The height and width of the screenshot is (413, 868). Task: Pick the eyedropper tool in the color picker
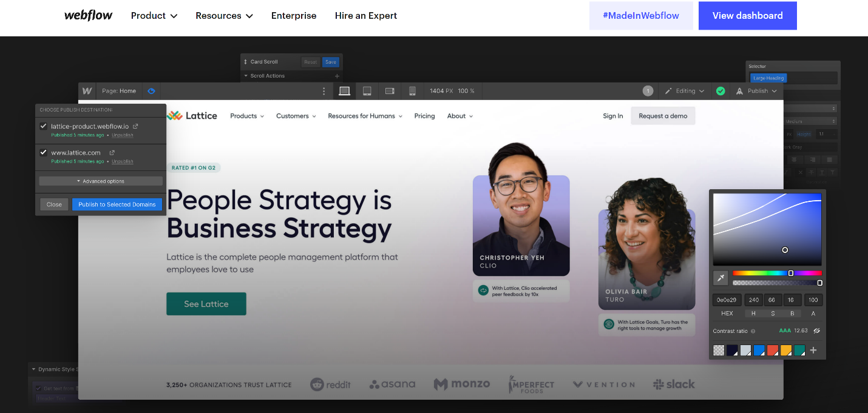pyautogui.click(x=721, y=278)
